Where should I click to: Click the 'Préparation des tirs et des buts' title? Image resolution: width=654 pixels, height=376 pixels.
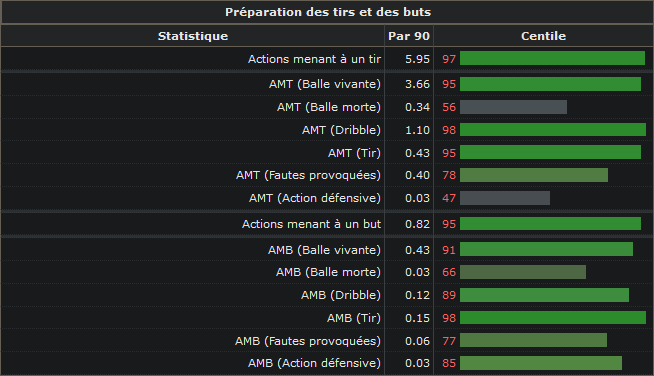(x=328, y=12)
